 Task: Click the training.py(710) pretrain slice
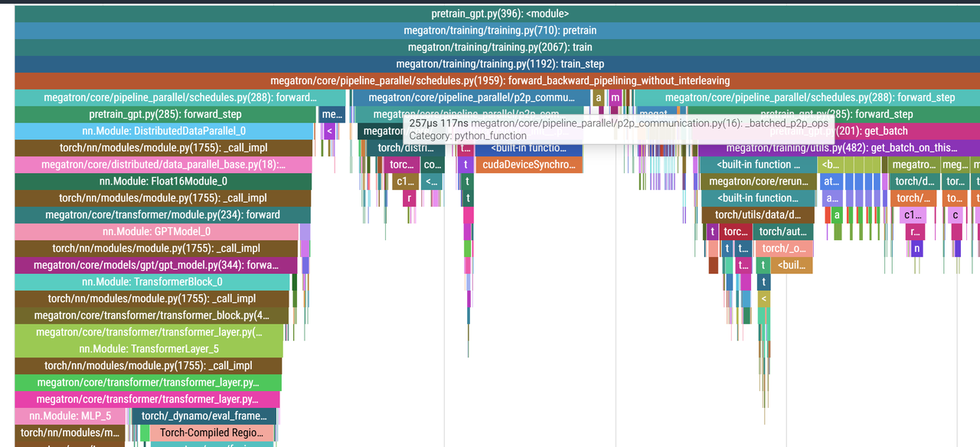(x=499, y=31)
